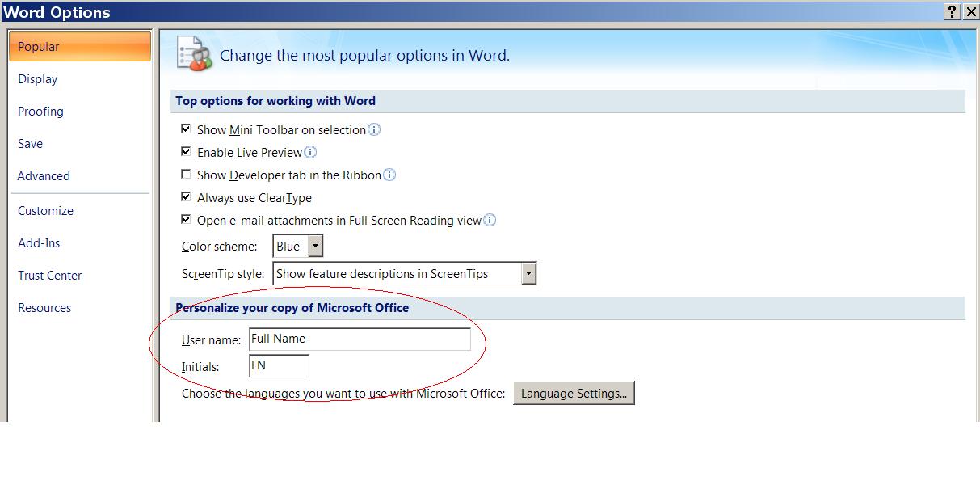Click into the User name field
980x485 pixels.
point(360,339)
